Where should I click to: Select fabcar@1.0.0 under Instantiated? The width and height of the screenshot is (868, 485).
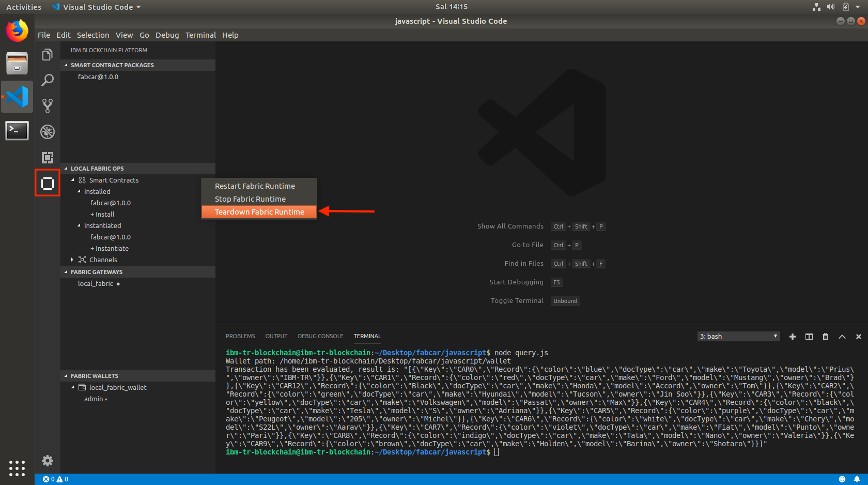click(x=111, y=237)
